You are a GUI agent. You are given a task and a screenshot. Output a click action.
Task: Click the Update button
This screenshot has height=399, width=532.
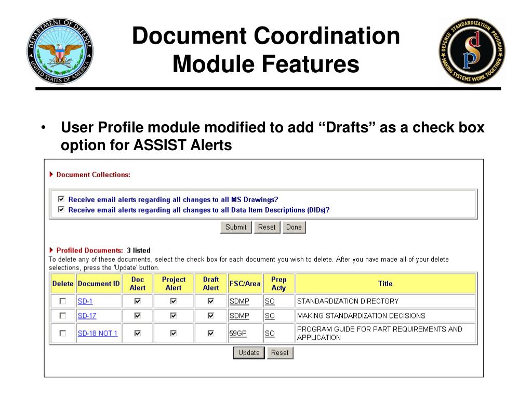[x=249, y=353]
